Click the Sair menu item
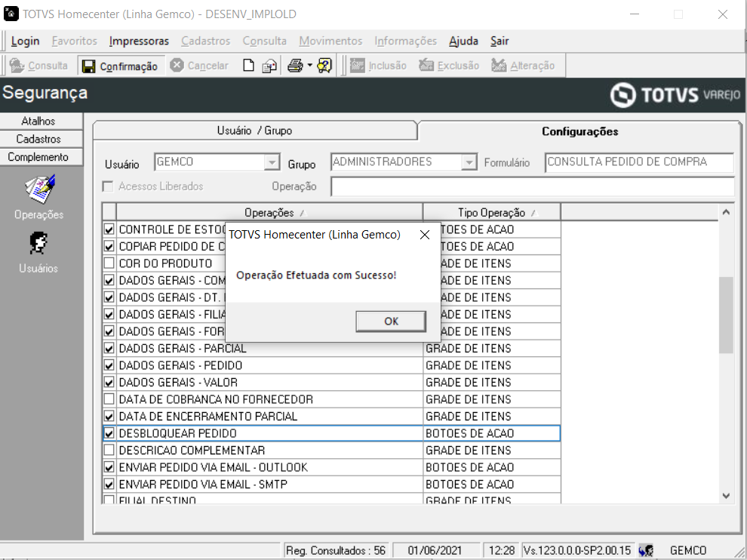747x560 pixels. pos(500,41)
